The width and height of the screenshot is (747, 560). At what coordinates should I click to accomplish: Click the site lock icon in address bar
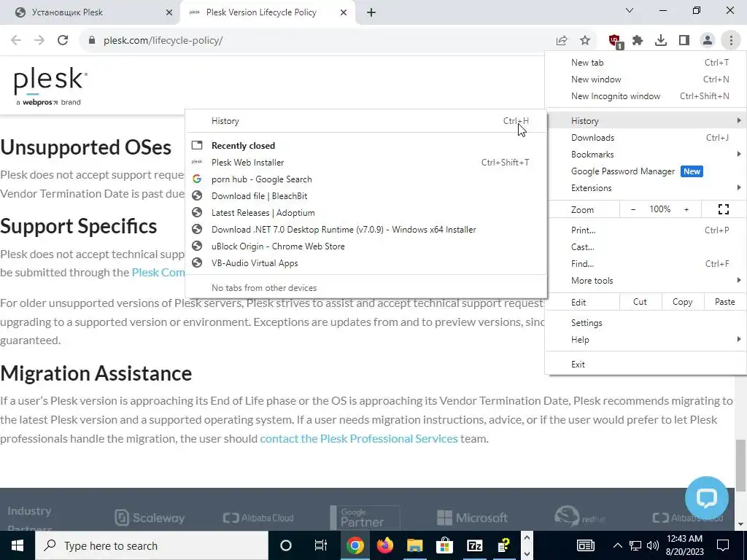[x=93, y=41]
